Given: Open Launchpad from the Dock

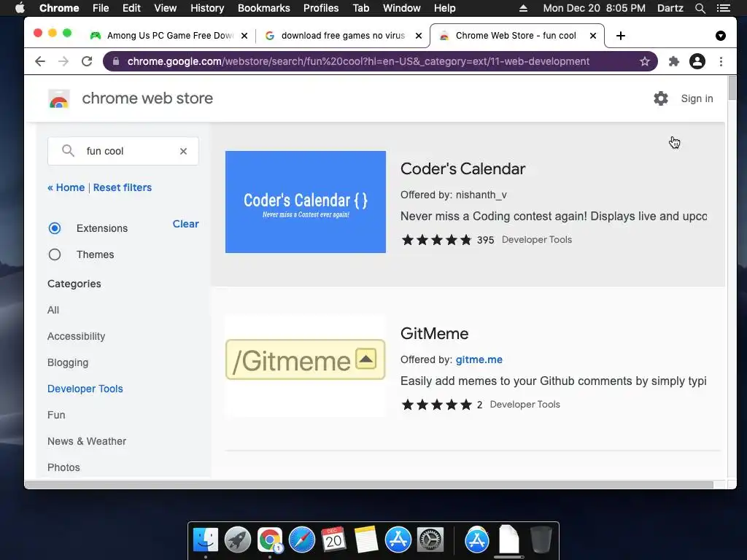Looking at the screenshot, I should click(238, 540).
